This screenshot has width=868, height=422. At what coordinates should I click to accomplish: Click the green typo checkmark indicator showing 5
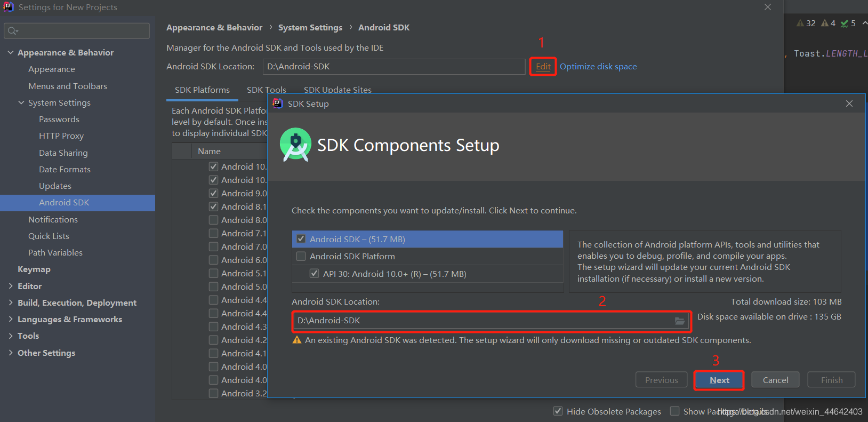(x=848, y=23)
